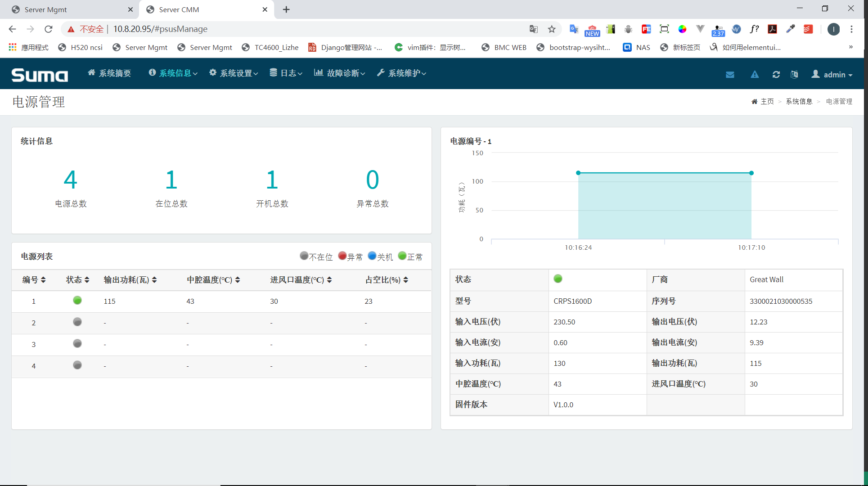Click the 系统信息 breadcrumb link
This screenshot has width=868, height=486.
click(799, 101)
